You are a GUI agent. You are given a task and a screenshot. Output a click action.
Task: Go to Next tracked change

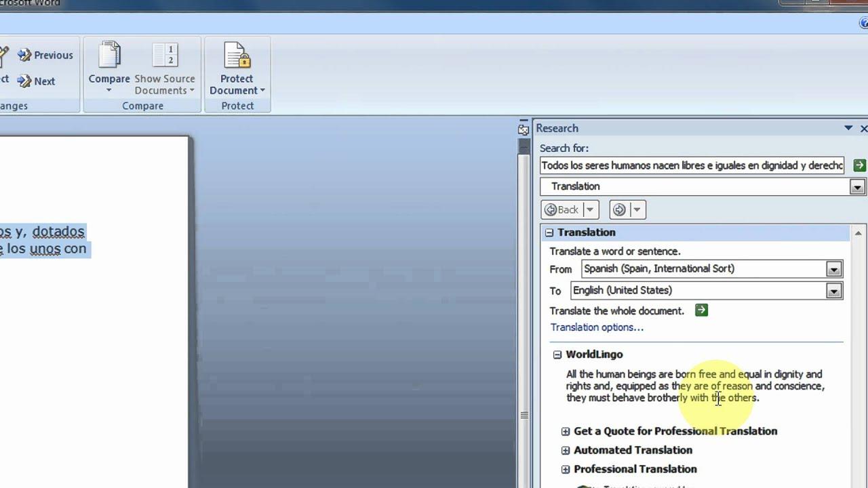pos(37,81)
